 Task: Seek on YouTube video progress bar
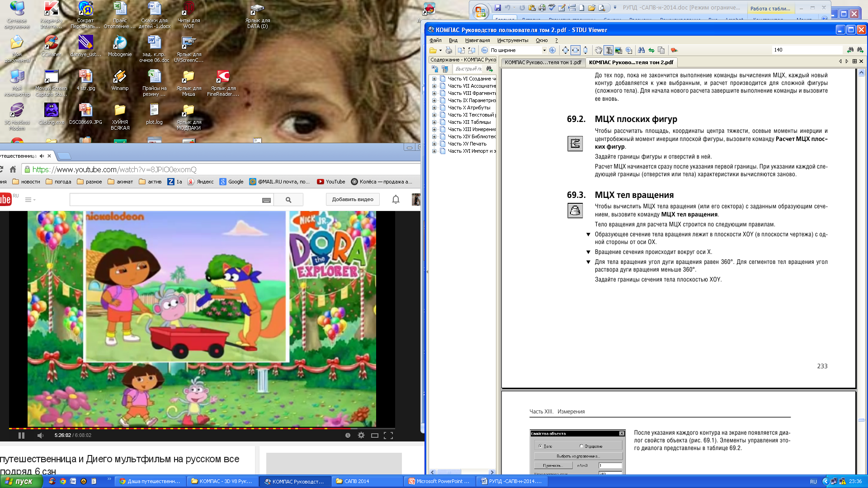(202, 428)
